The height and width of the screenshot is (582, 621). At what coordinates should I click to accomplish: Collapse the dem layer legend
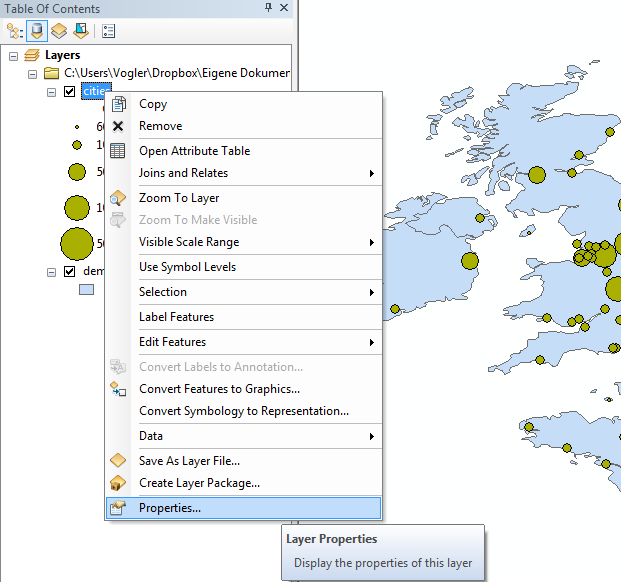[x=51, y=272]
